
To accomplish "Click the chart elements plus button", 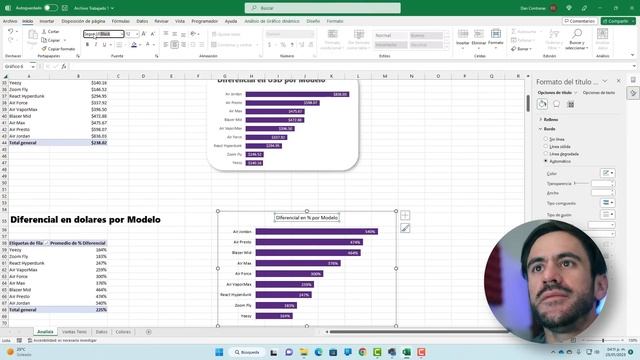I will pos(405,215).
